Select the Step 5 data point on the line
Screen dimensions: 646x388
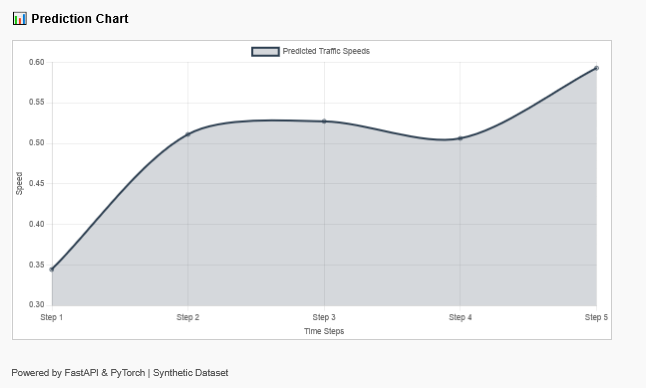click(x=596, y=68)
